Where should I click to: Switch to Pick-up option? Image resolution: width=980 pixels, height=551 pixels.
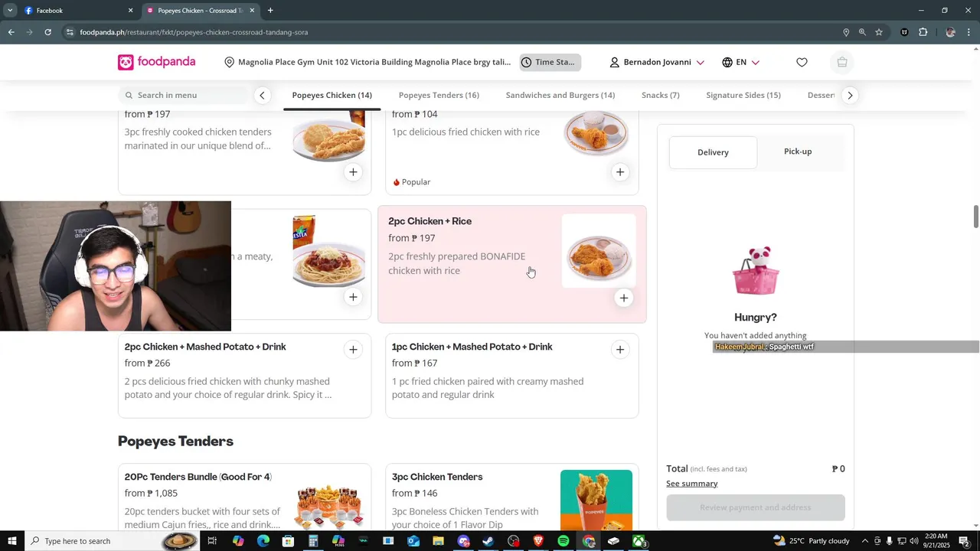[798, 152]
